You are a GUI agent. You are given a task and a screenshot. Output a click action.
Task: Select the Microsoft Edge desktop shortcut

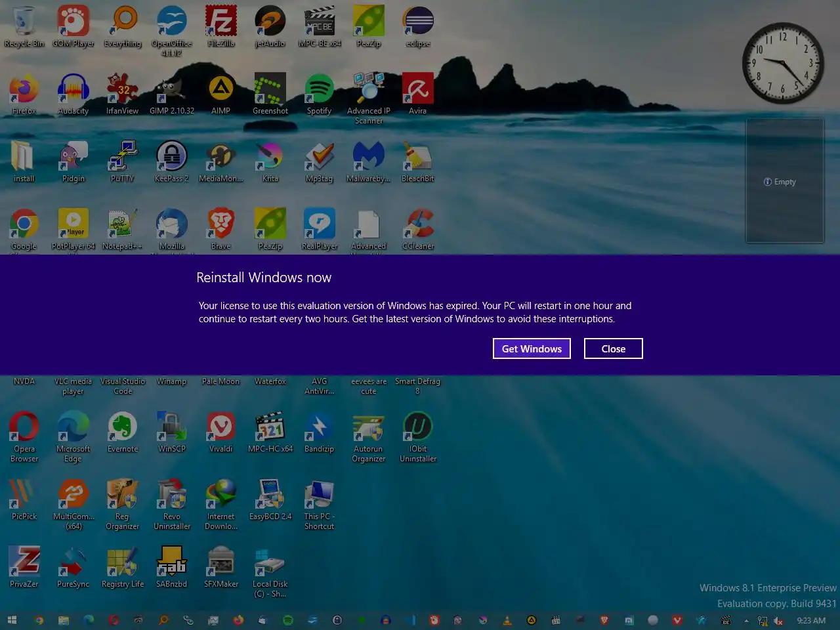pos(73,436)
